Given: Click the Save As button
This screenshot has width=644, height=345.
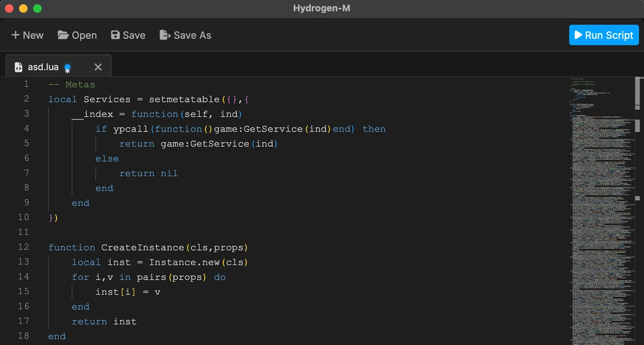Looking at the screenshot, I should coord(185,35).
